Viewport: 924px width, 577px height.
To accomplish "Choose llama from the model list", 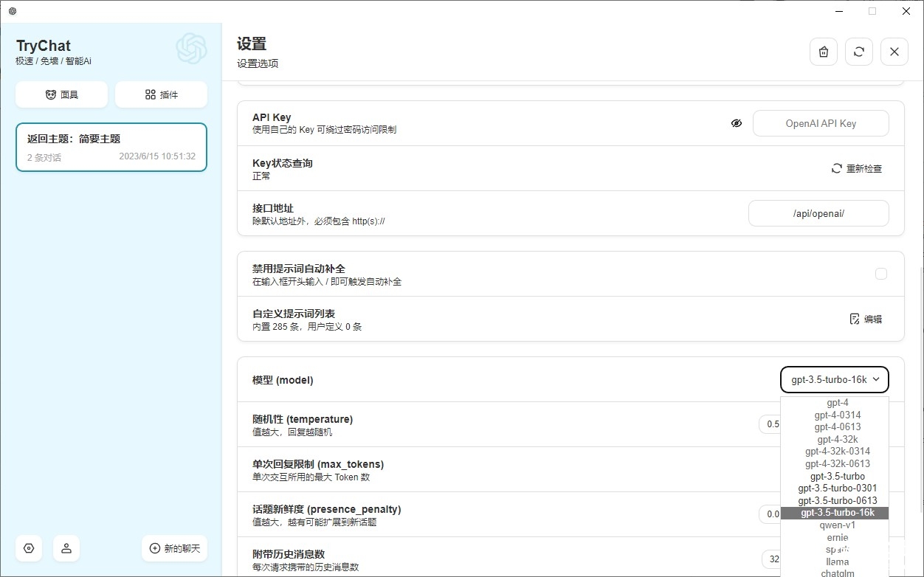I will 835,562.
